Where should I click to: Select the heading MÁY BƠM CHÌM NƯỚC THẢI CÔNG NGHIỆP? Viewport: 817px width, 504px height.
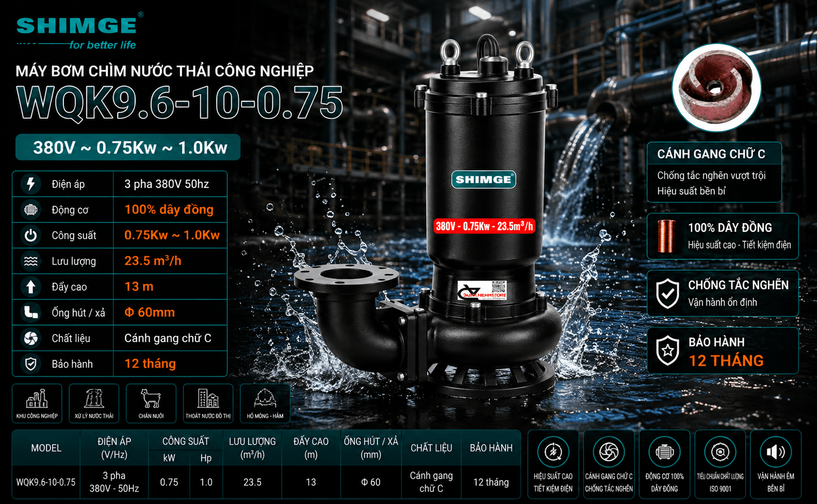165,71
